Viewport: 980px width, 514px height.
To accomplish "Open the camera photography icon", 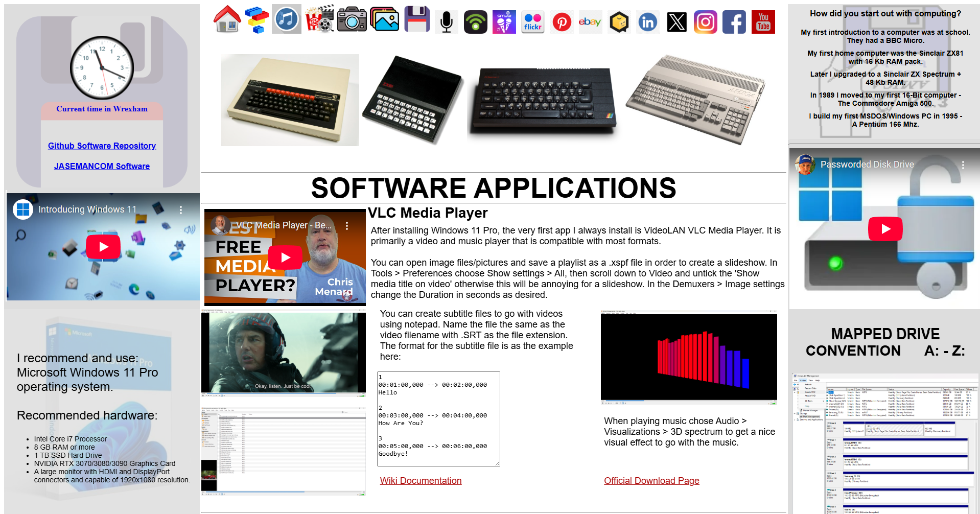I will (352, 19).
